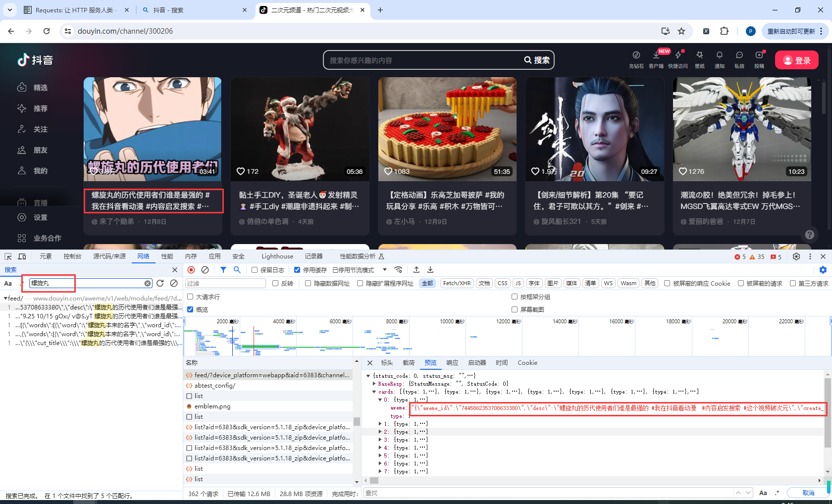Open 我的 profile section
Viewport: 832px width, 504px height.
click(x=33, y=171)
